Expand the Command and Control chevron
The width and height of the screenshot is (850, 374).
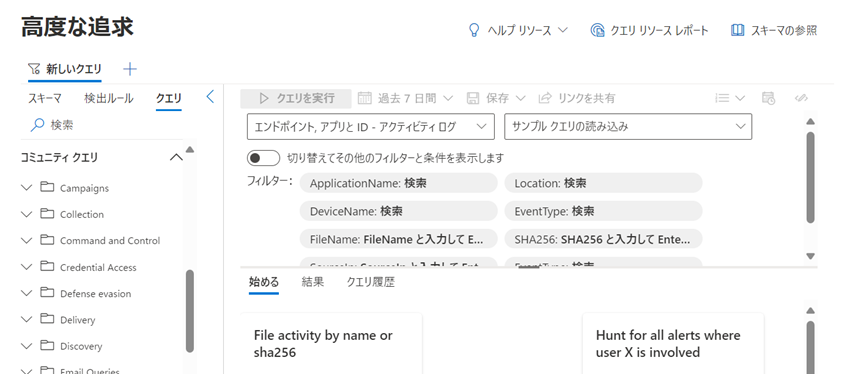click(27, 240)
